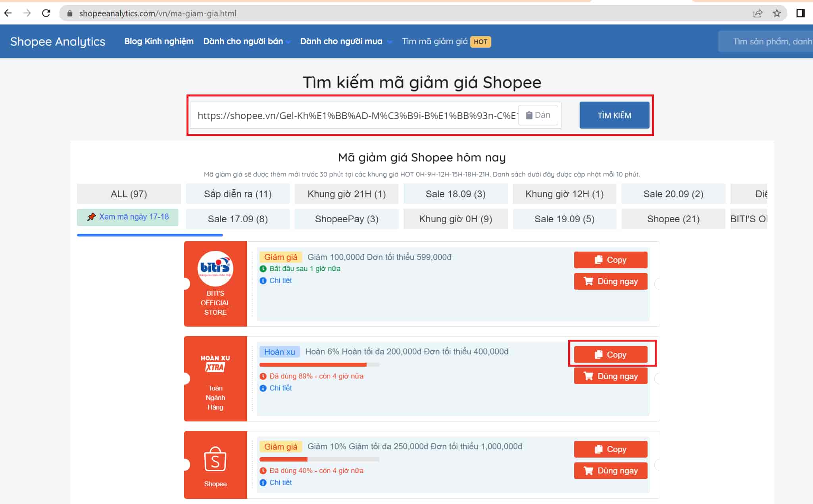The height and width of the screenshot is (504, 813).
Task: Click the share page icon
Action: click(757, 13)
